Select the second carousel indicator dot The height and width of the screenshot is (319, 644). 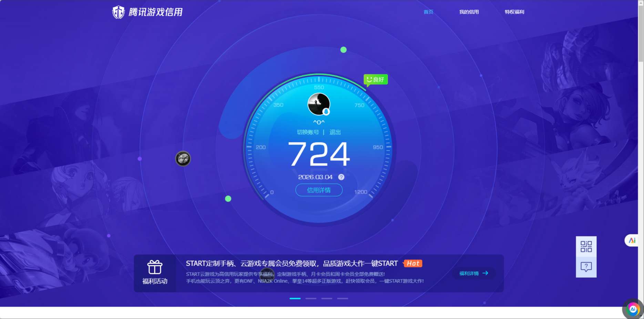pyautogui.click(x=311, y=298)
